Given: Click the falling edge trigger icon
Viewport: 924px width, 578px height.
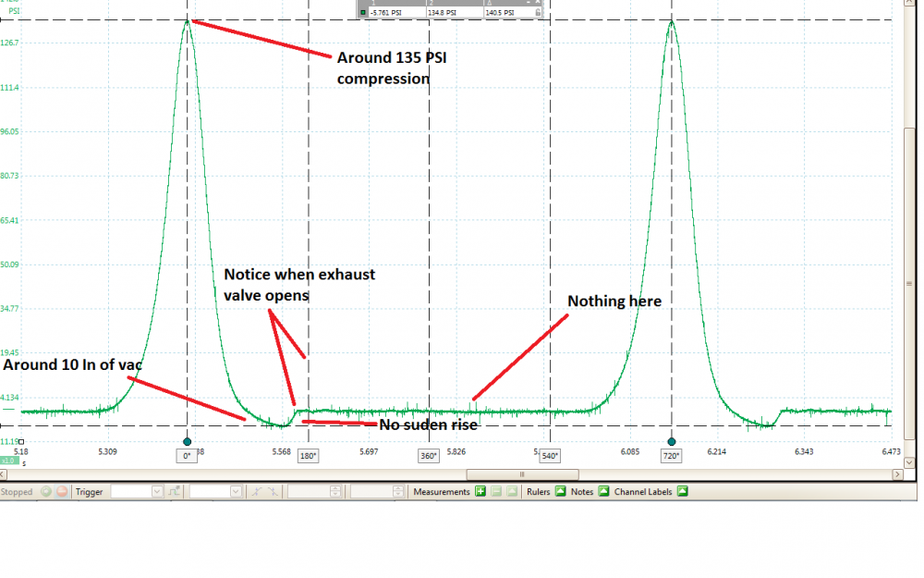Looking at the screenshot, I should pyautogui.click(x=273, y=491).
